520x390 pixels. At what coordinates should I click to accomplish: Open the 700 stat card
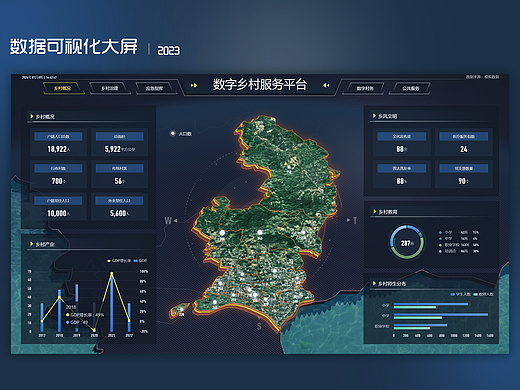pos(59,174)
